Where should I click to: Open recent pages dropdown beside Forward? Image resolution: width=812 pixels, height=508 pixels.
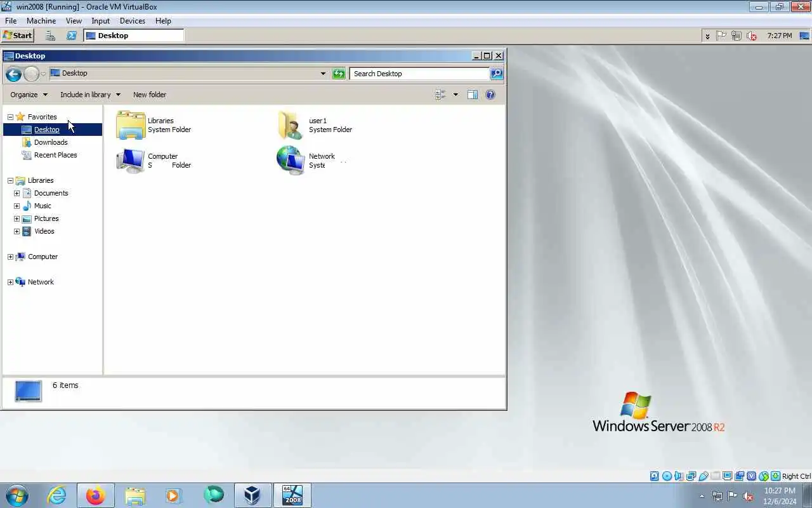(x=43, y=74)
